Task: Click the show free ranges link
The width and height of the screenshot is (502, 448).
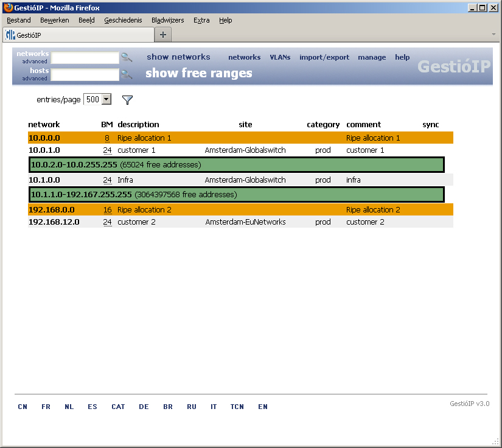Action: 199,73
